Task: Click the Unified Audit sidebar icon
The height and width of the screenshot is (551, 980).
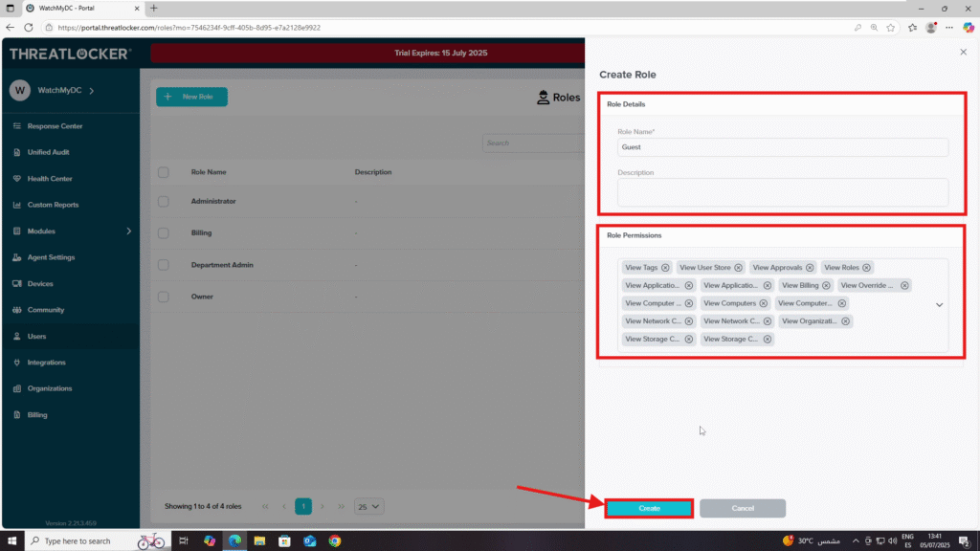Action: (x=17, y=152)
